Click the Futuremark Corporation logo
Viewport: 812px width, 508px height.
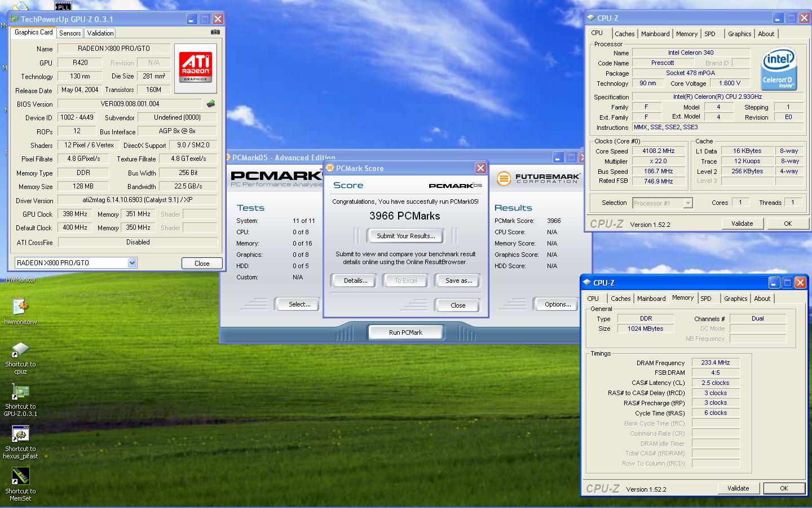538,178
